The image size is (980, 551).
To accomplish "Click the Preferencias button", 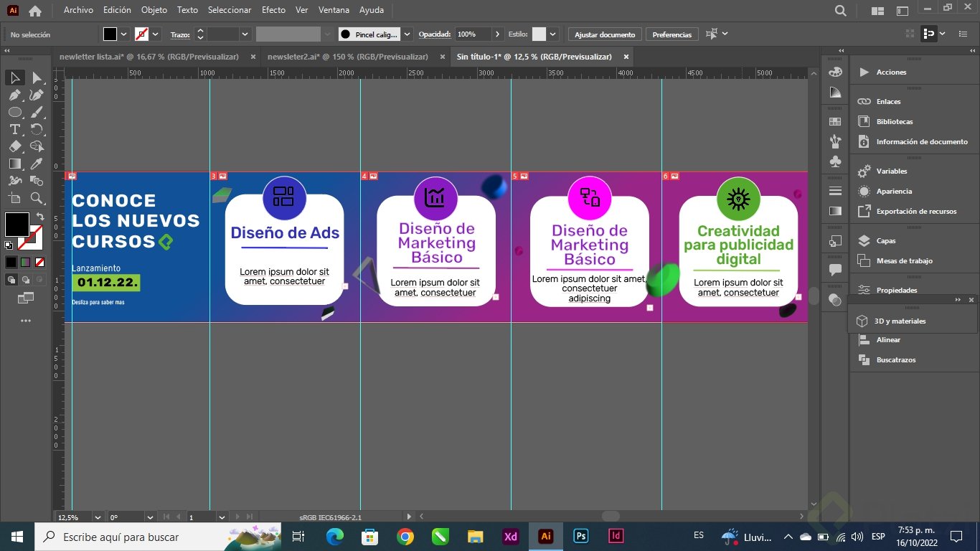I will (672, 34).
